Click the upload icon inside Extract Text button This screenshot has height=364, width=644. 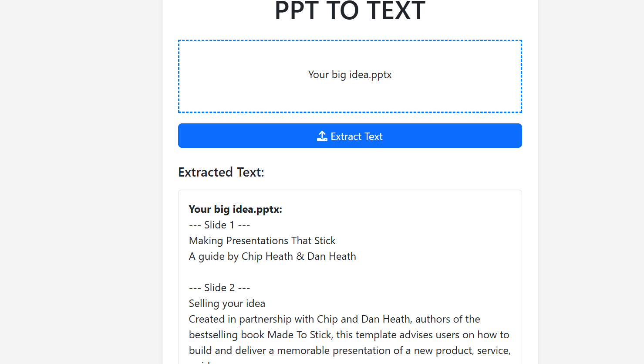click(x=322, y=136)
